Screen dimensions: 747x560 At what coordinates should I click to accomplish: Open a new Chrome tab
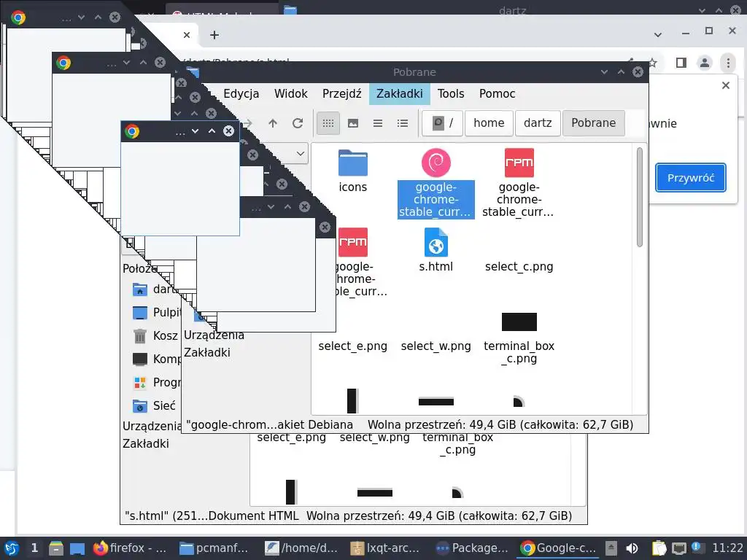coord(214,35)
